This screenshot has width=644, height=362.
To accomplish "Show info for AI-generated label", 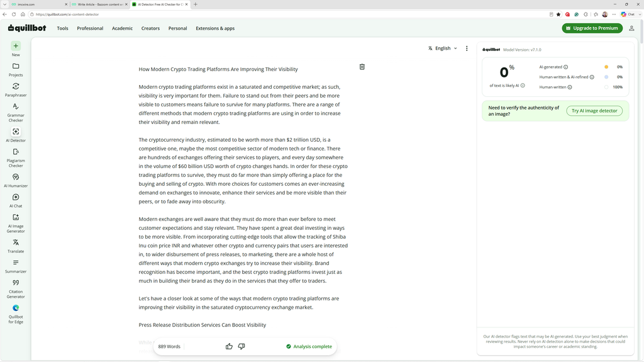I will 566,67.
